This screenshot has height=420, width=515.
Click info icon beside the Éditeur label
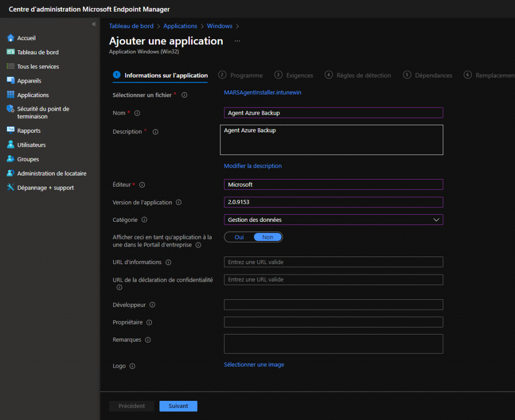point(142,185)
